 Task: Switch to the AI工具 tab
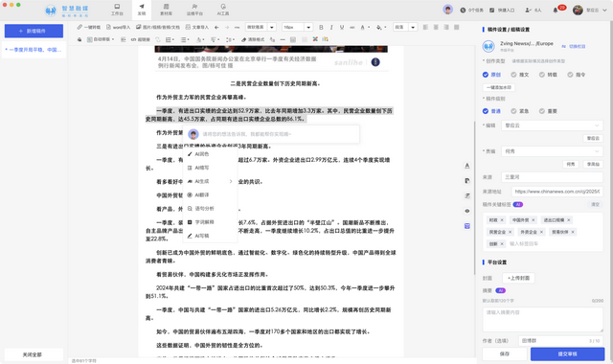[x=223, y=10]
